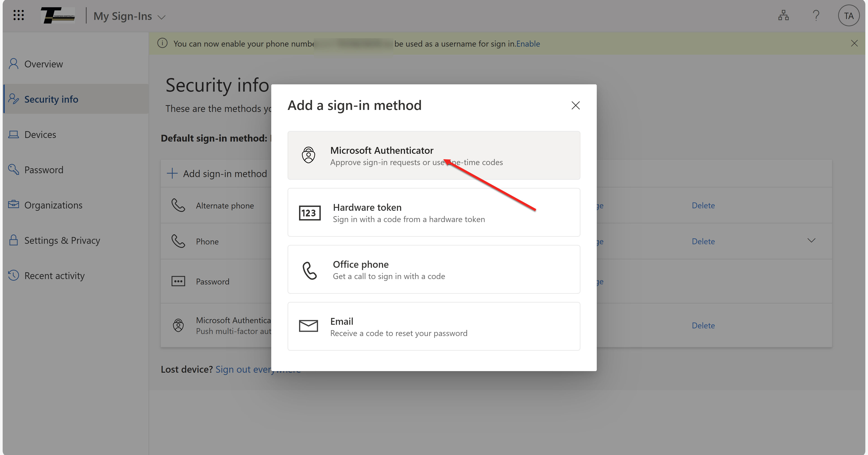This screenshot has width=868, height=455.
Task: Expand the Phone row chevron
Action: click(811, 240)
